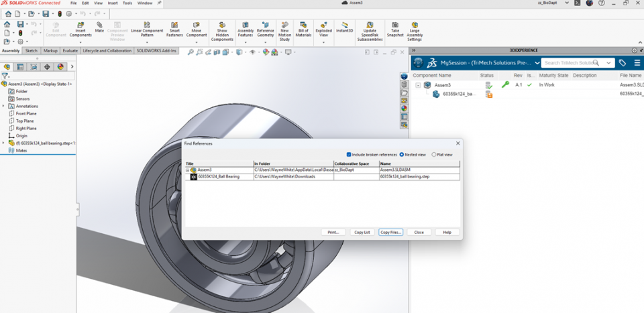Select the Move Component tool

point(197,29)
